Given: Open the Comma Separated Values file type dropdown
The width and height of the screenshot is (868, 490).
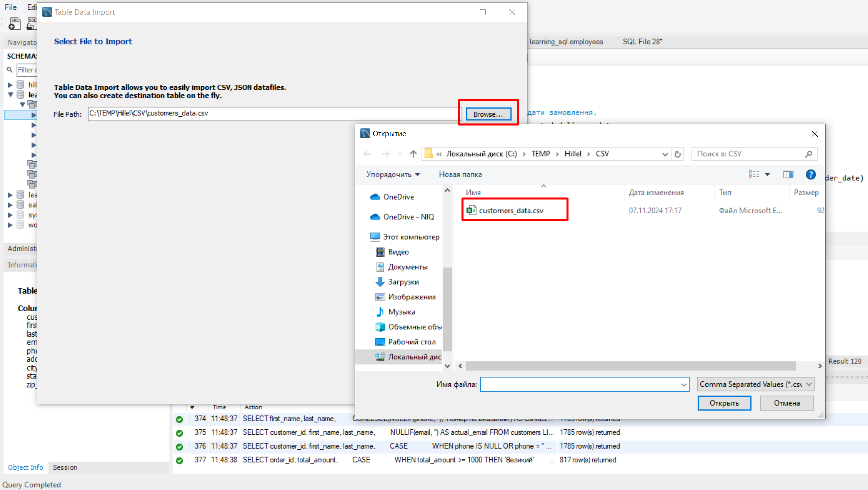Looking at the screenshot, I should pyautogui.click(x=755, y=384).
